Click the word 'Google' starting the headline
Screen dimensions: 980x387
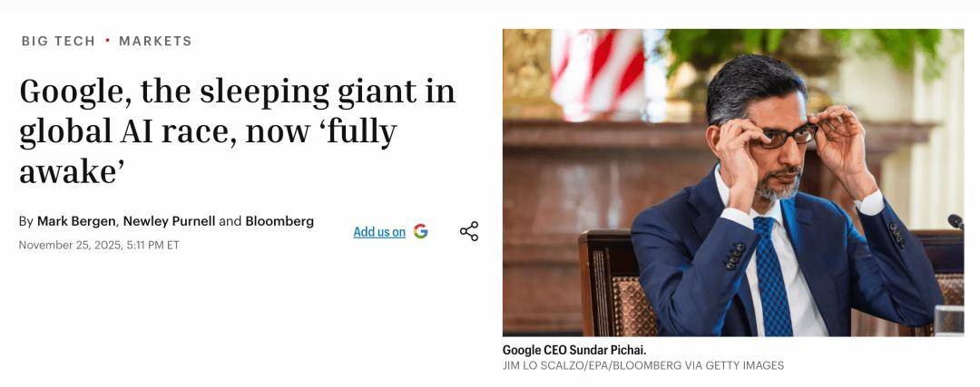[x=73, y=92]
